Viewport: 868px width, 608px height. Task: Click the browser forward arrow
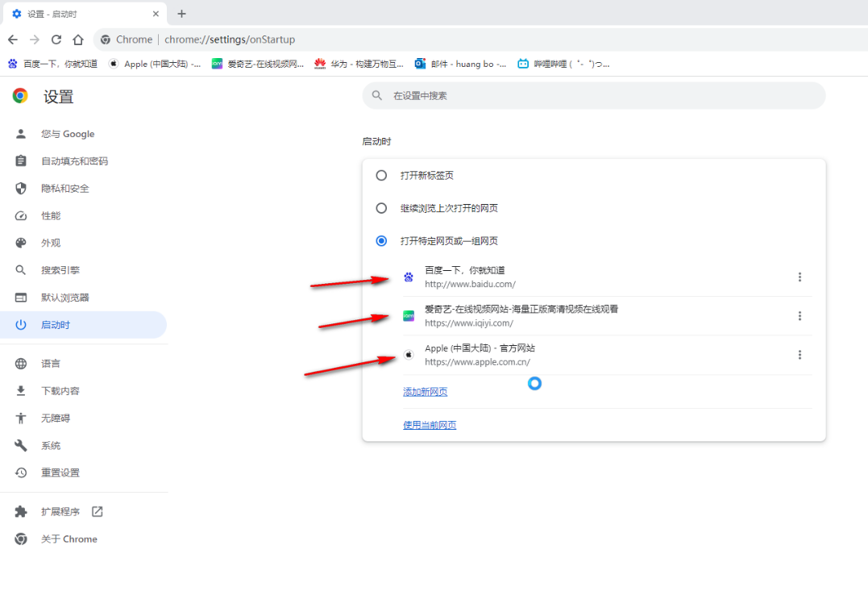[x=35, y=40]
